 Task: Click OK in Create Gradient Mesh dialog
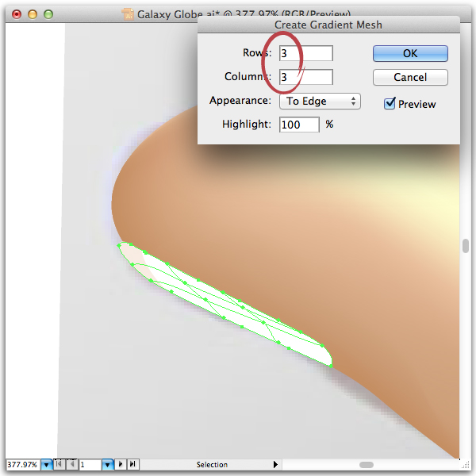410,53
